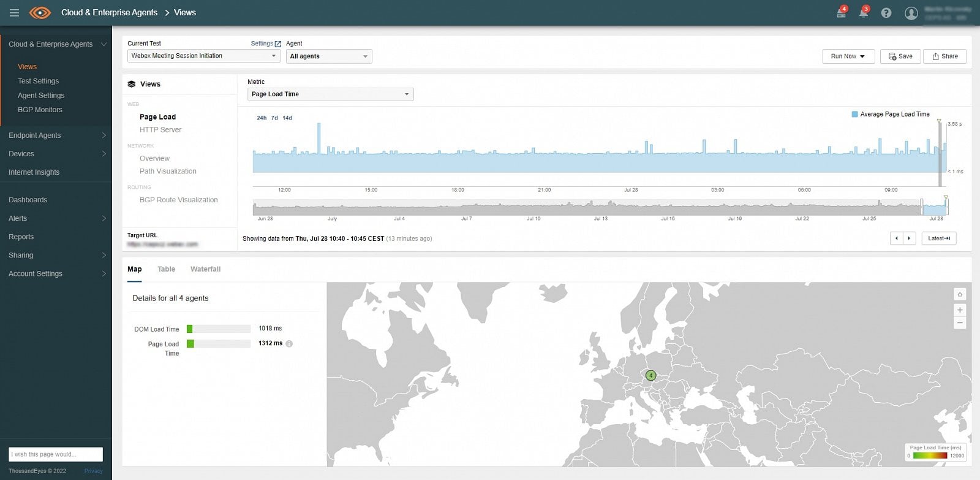Expand the Sharing section
Image resolution: width=980 pixels, height=480 pixels.
pos(104,255)
